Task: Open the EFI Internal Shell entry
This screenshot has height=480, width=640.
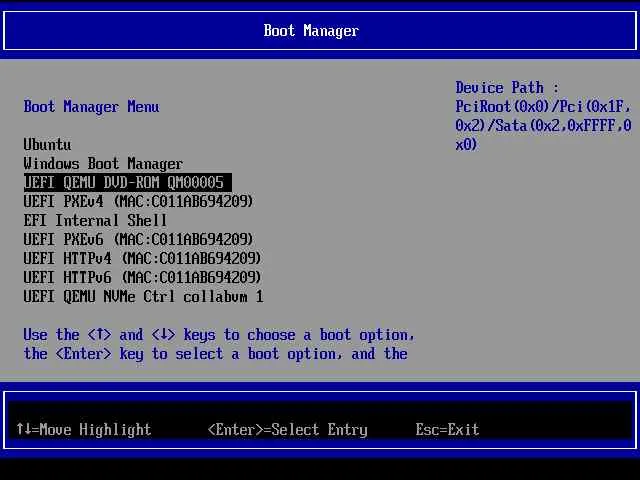Action: pyautogui.click(x=95, y=220)
